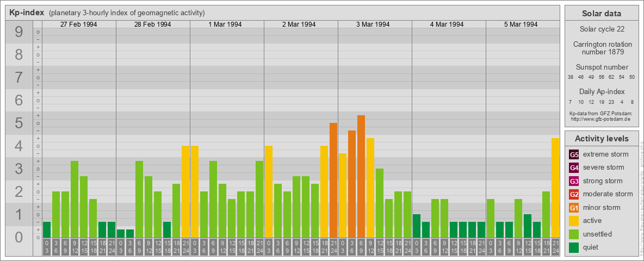Click the moderate storm legend label
644x261 pixels.
608,194
